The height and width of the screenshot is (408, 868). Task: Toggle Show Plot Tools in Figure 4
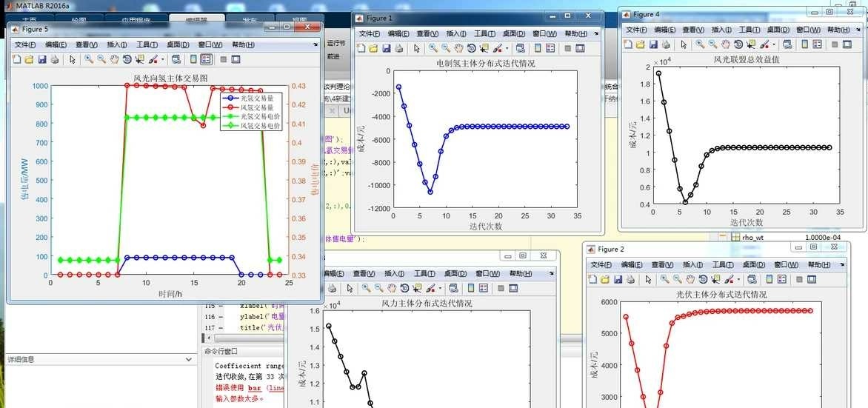pos(847,44)
